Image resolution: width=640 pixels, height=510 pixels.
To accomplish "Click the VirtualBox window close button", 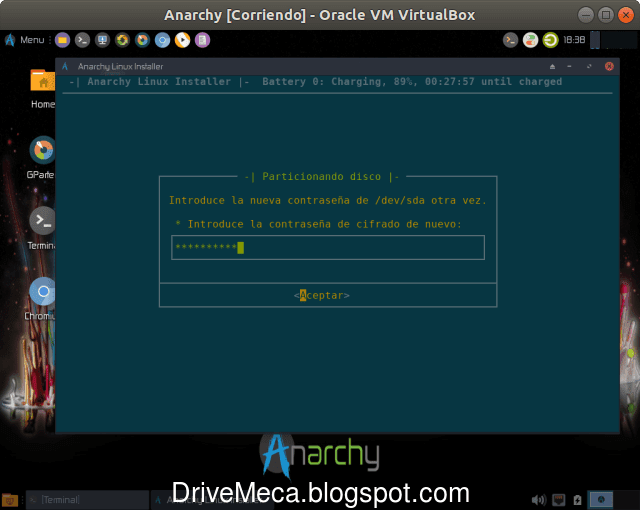I will [625, 15].
